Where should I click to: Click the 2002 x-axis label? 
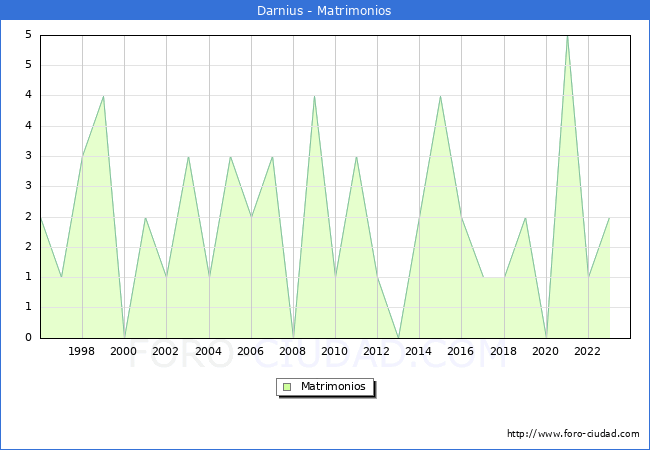click(165, 351)
